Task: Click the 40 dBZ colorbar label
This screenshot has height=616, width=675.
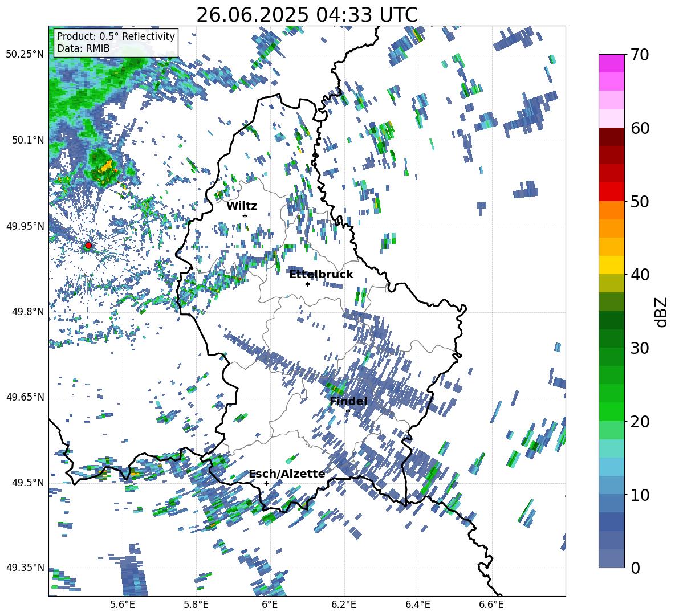Action: [639, 275]
